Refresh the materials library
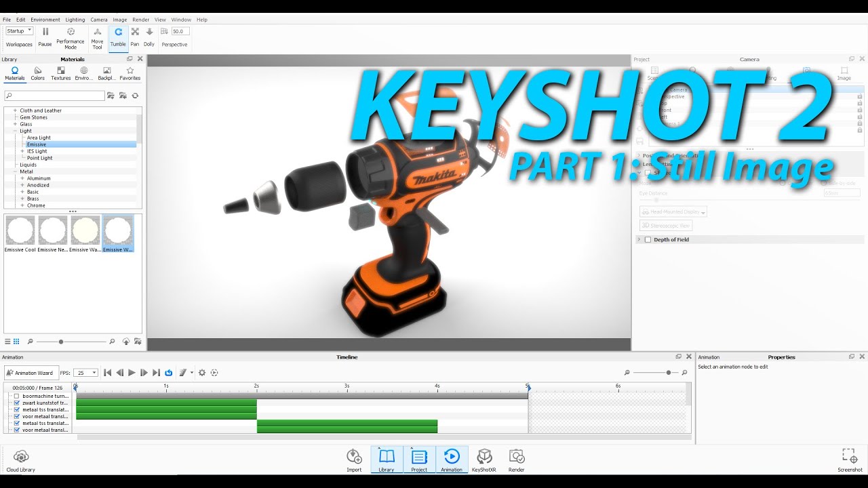The height and width of the screenshot is (488, 868). [x=135, y=96]
